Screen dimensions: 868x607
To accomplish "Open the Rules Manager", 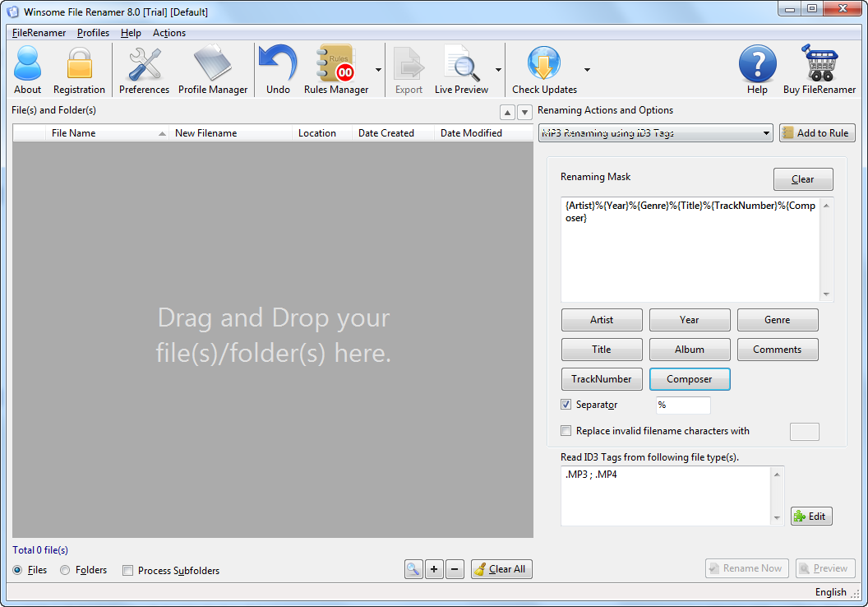I will pyautogui.click(x=336, y=70).
